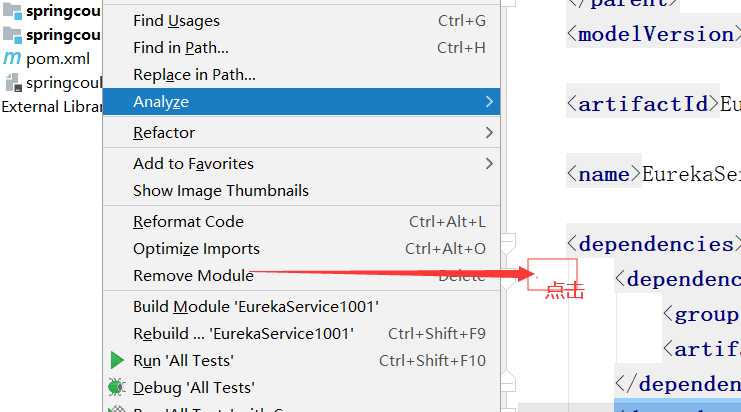Click the green Run 'All Tests' icon

[x=117, y=360]
